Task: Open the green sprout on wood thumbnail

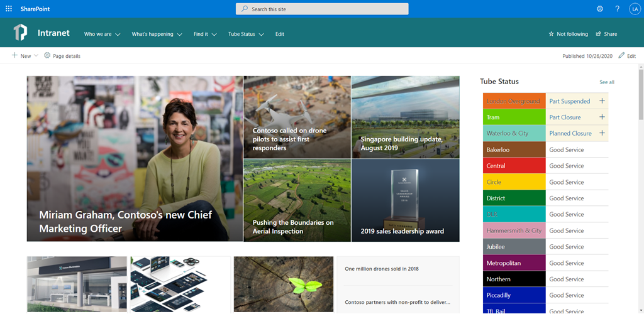Action: coord(284,284)
